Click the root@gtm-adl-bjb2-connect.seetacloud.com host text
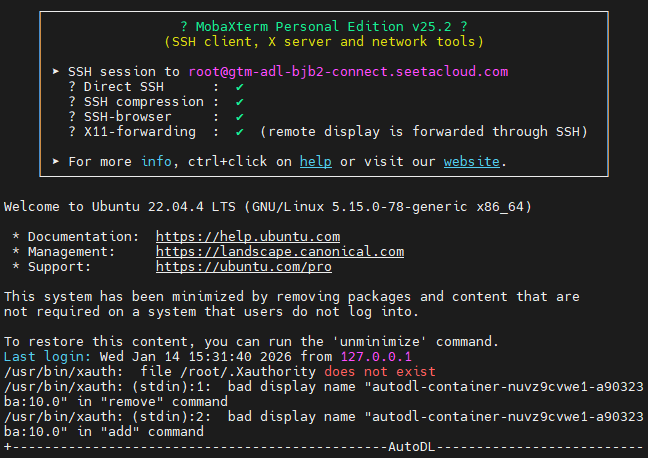Screen dimensions: 648x458 (348, 72)
